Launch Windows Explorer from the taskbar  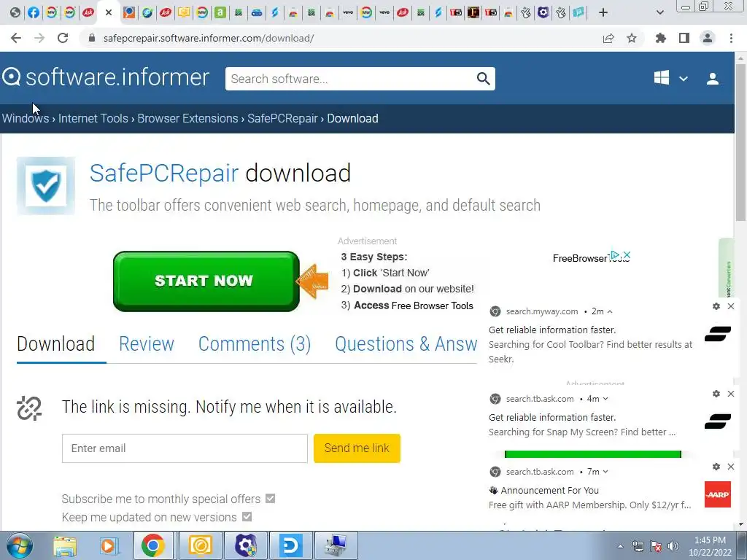[65, 546]
